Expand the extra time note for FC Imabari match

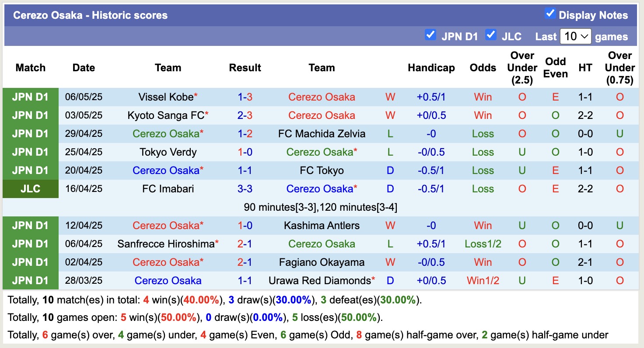pos(321,207)
